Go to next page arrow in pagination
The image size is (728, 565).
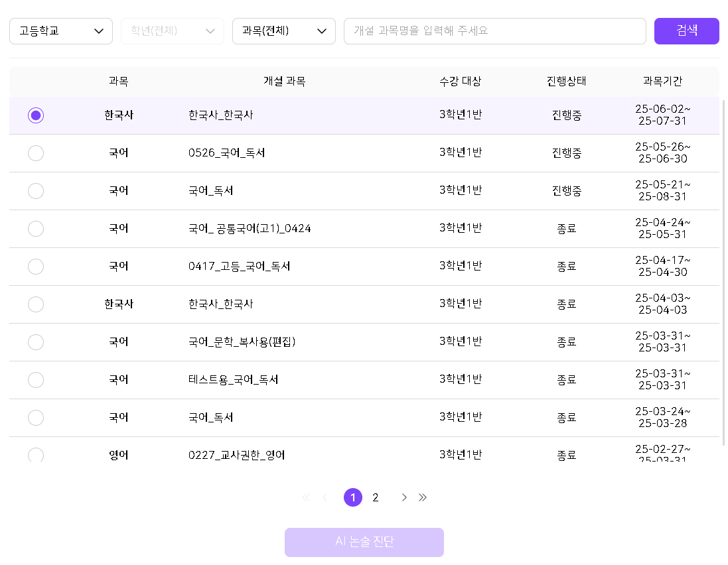(x=404, y=497)
